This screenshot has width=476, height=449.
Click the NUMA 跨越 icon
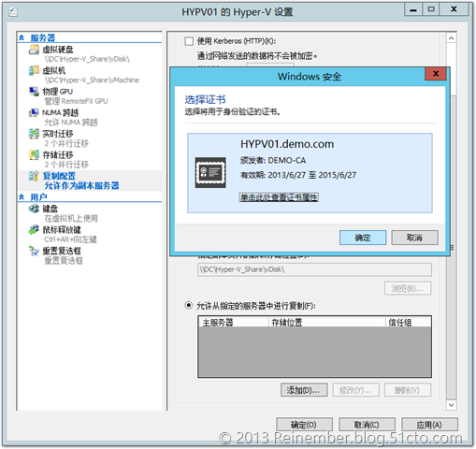[34, 112]
